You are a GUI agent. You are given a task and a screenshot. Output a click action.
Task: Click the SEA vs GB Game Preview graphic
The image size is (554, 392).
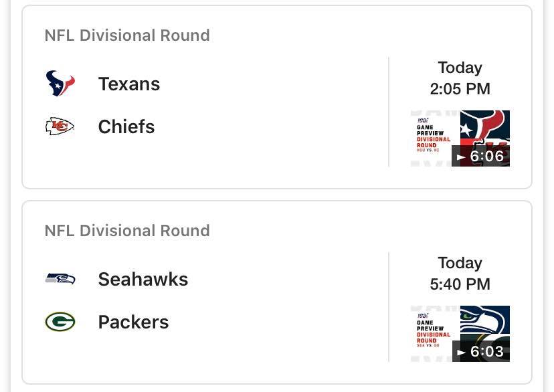[433, 333]
